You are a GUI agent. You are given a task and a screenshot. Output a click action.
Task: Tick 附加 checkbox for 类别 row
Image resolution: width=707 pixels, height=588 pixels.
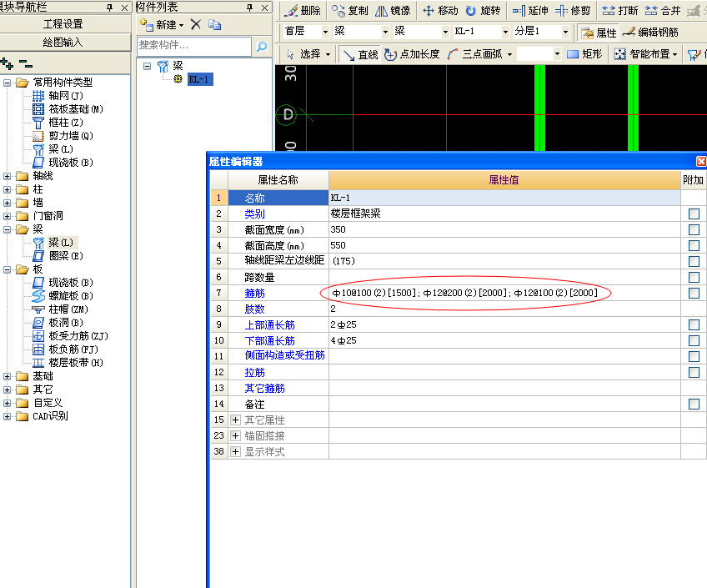coord(694,214)
